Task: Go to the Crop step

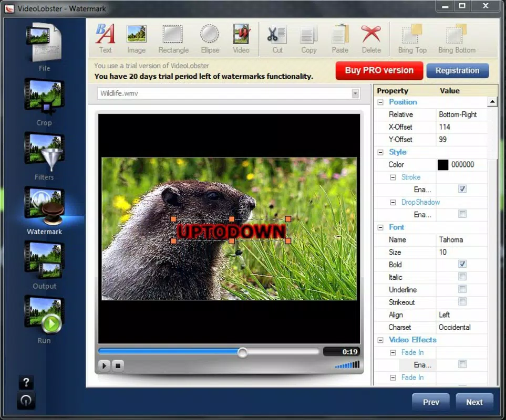Action: tap(44, 102)
